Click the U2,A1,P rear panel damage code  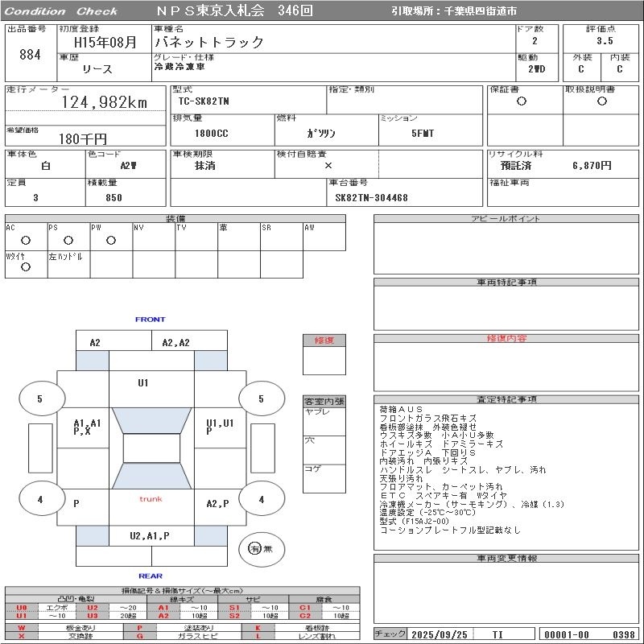151,535
